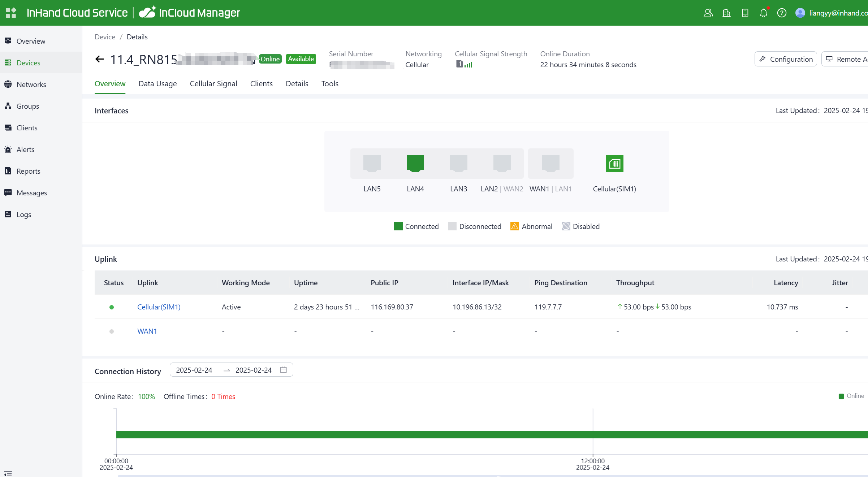868x477 pixels.
Task: Click the WAN1 uplink link
Action: pyautogui.click(x=147, y=331)
